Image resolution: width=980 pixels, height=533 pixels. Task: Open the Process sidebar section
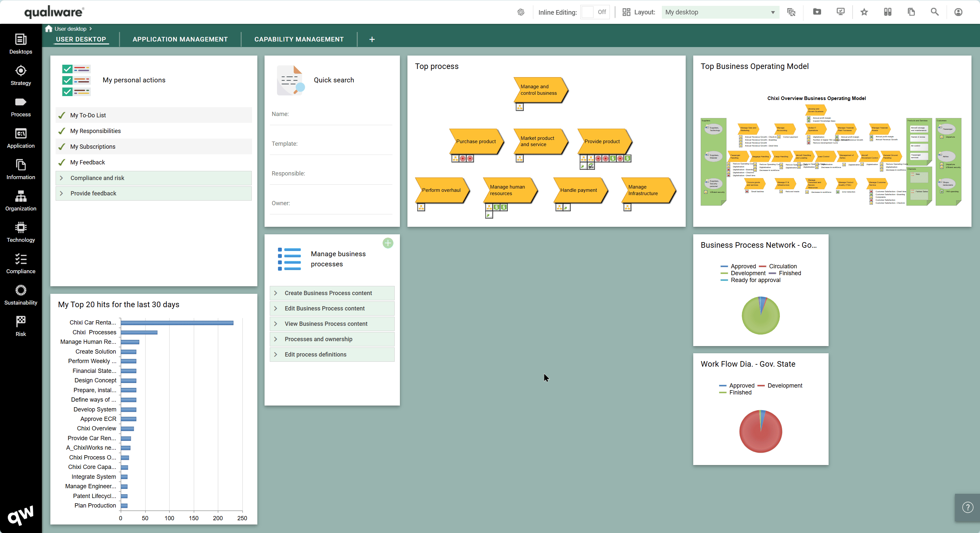[21, 107]
